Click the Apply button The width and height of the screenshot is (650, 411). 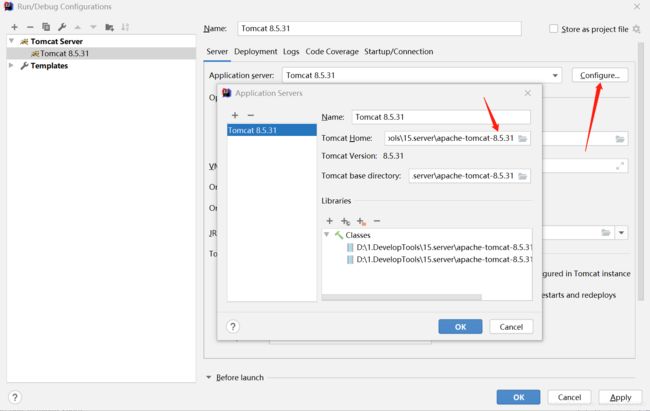(x=620, y=397)
